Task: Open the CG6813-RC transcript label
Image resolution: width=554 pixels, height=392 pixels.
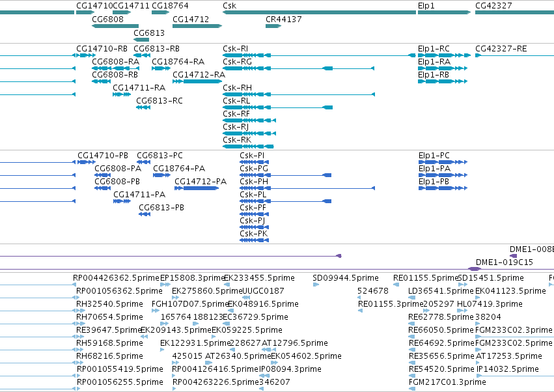Action: (159, 101)
